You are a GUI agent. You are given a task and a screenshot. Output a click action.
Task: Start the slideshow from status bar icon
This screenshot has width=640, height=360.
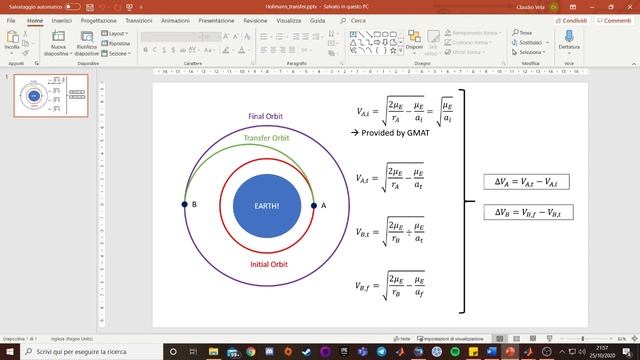[549, 339]
